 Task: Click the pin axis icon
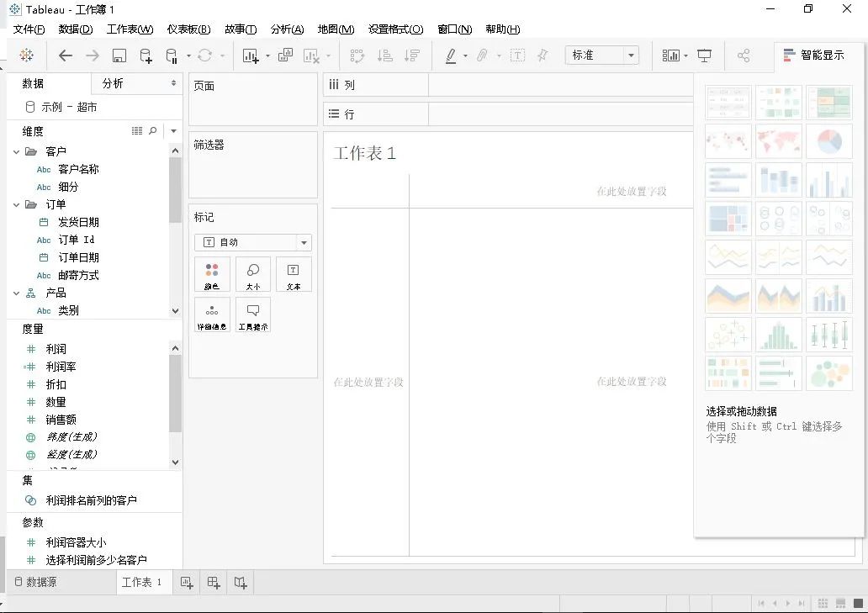(543, 55)
